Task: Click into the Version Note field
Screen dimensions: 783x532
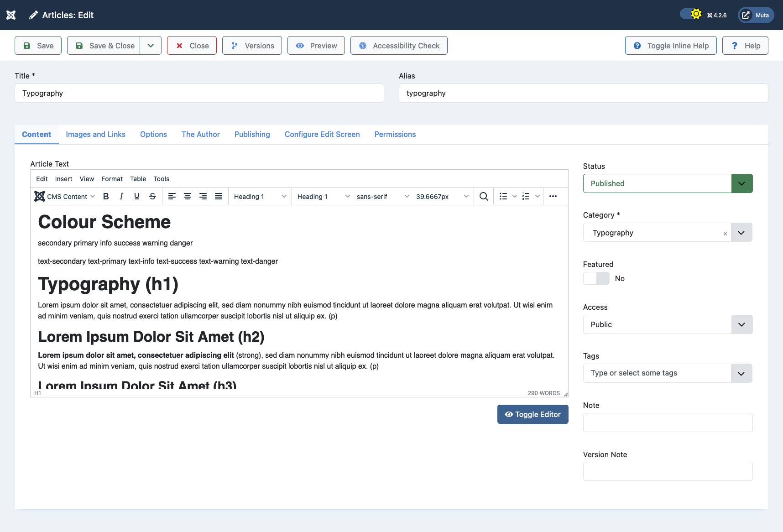Action: 668,471
